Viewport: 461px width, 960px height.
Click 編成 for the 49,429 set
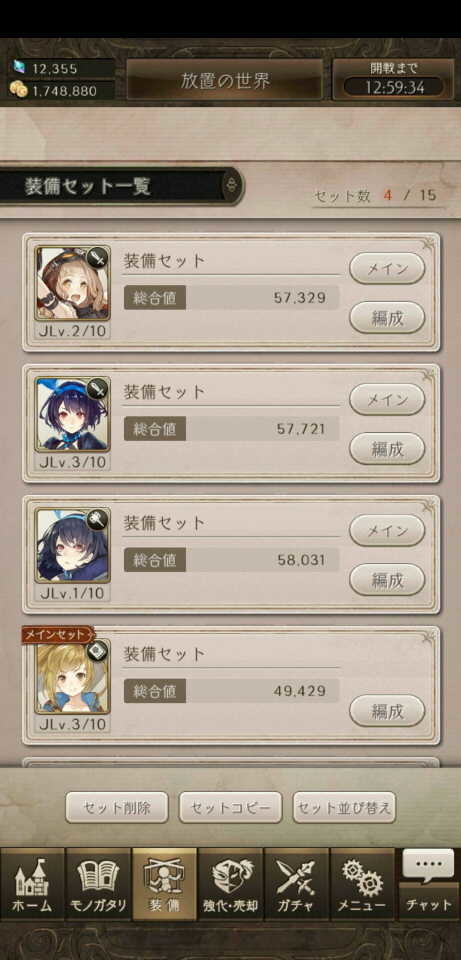387,710
